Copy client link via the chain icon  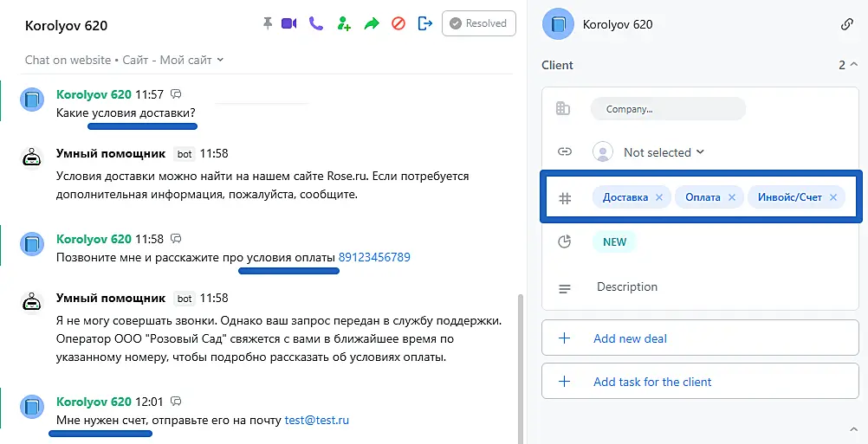(x=847, y=24)
